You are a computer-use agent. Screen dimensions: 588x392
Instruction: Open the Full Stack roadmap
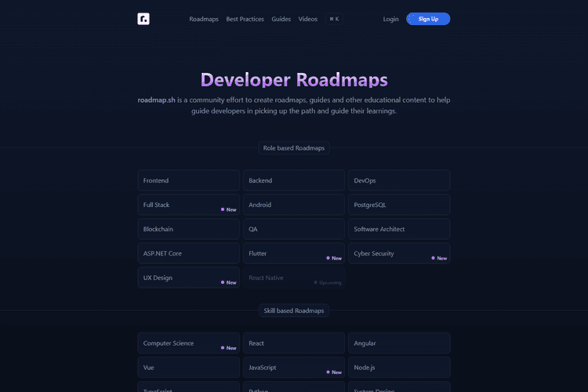(189, 205)
